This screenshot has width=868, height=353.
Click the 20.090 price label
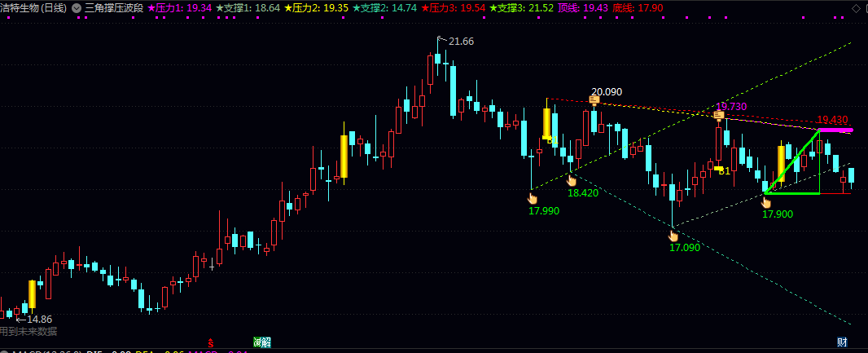[x=607, y=91]
